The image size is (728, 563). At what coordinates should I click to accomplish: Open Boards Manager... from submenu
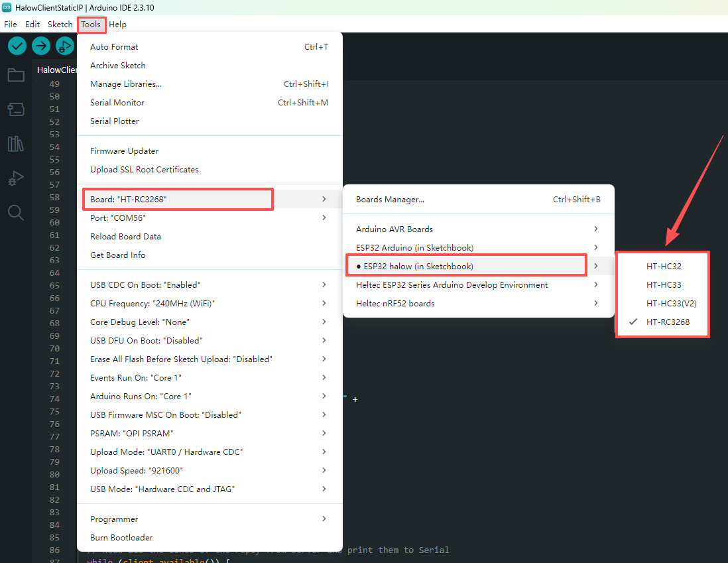(x=479, y=200)
